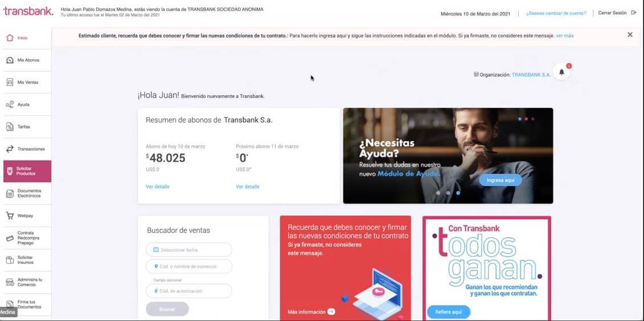Select the Mis Ventas sidebar icon

tap(10, 83)
